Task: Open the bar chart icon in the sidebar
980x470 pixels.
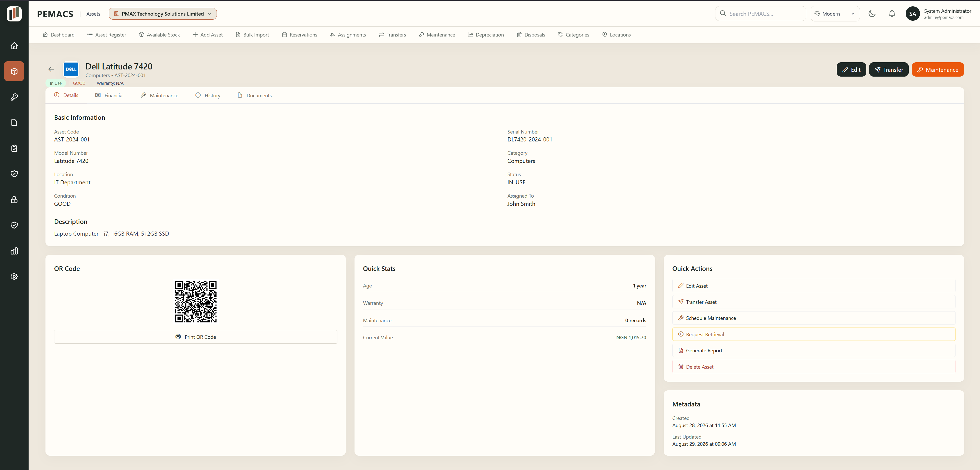Action: (14, 251)
